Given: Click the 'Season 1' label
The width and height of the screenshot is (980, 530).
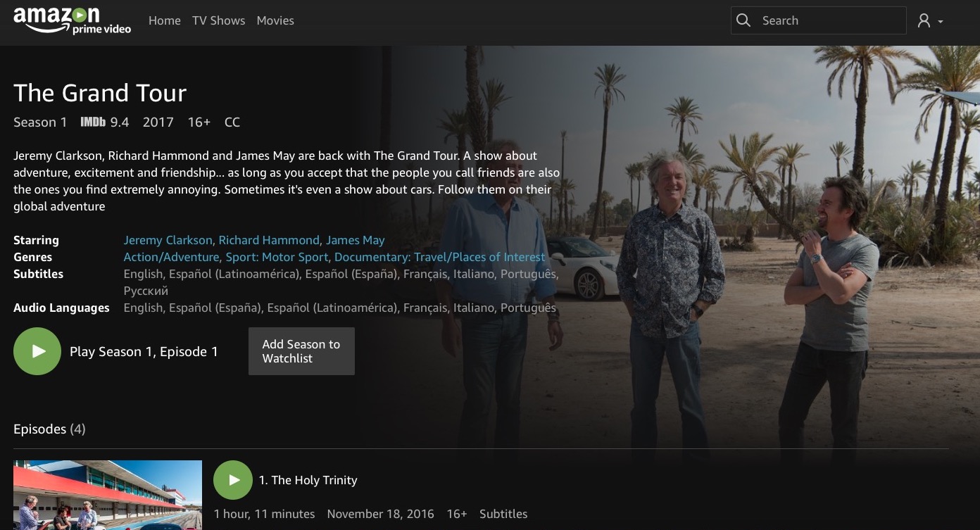Looking at the screenshot, I should 40,122.
